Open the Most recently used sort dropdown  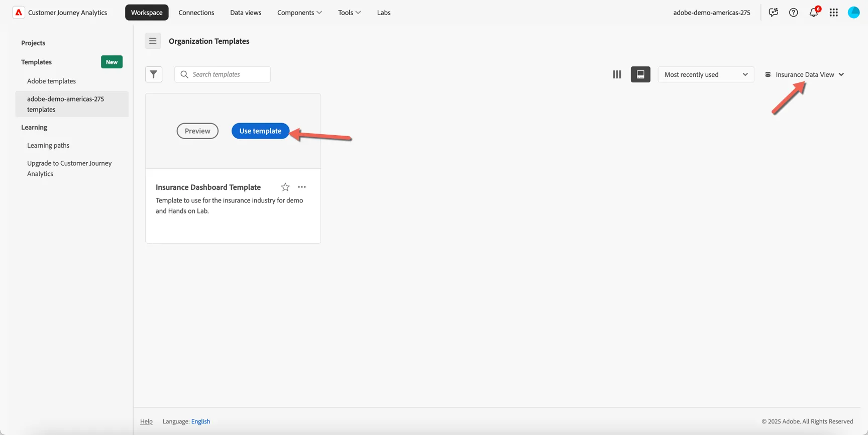(706, 74)
